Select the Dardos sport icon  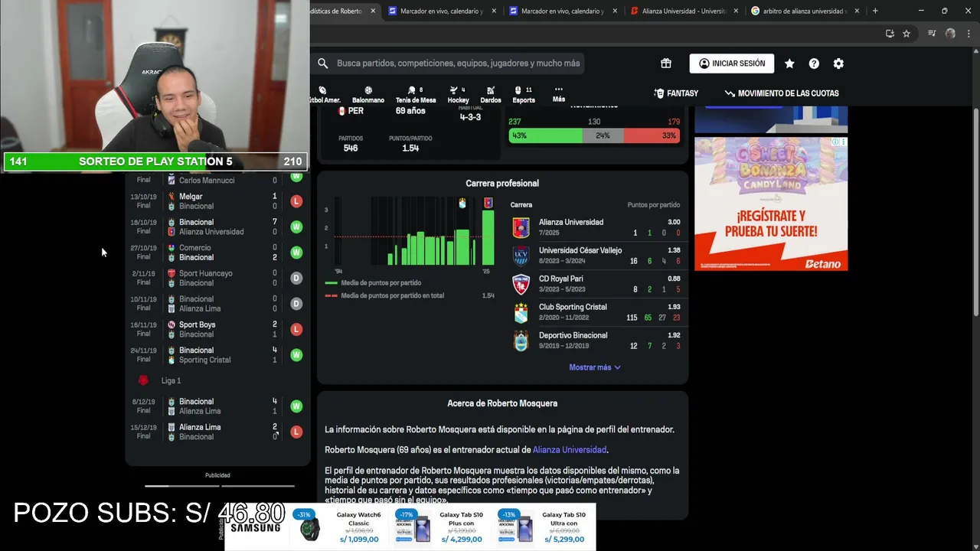[491, 95]
